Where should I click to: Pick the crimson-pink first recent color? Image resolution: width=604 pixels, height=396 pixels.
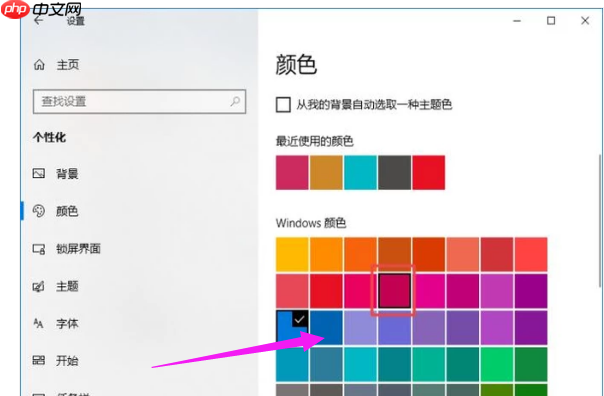click(292, 173)
